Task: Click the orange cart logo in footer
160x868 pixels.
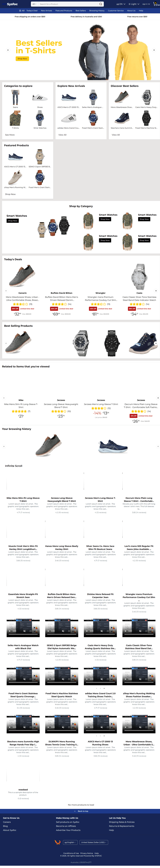Action: click(58, 842)
